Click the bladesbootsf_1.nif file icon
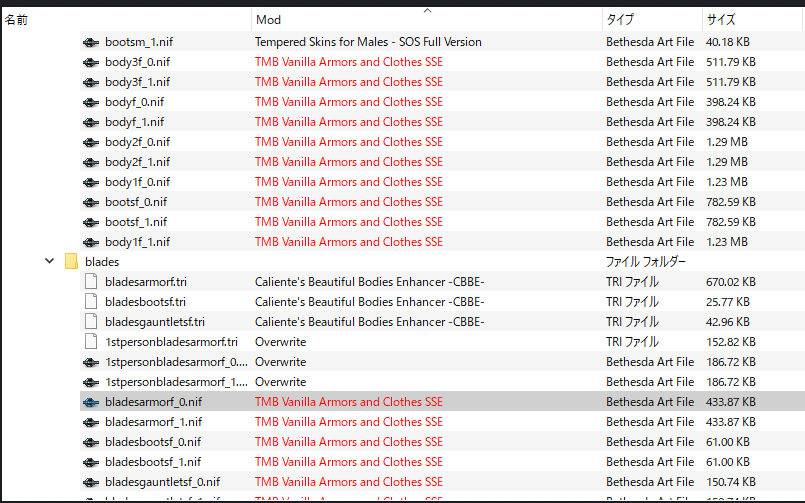 (91, 462)
